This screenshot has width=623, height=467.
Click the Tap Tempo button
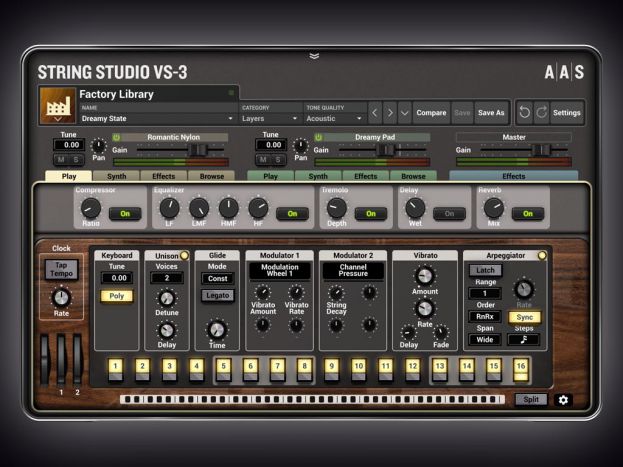click(x=61, y=269)
